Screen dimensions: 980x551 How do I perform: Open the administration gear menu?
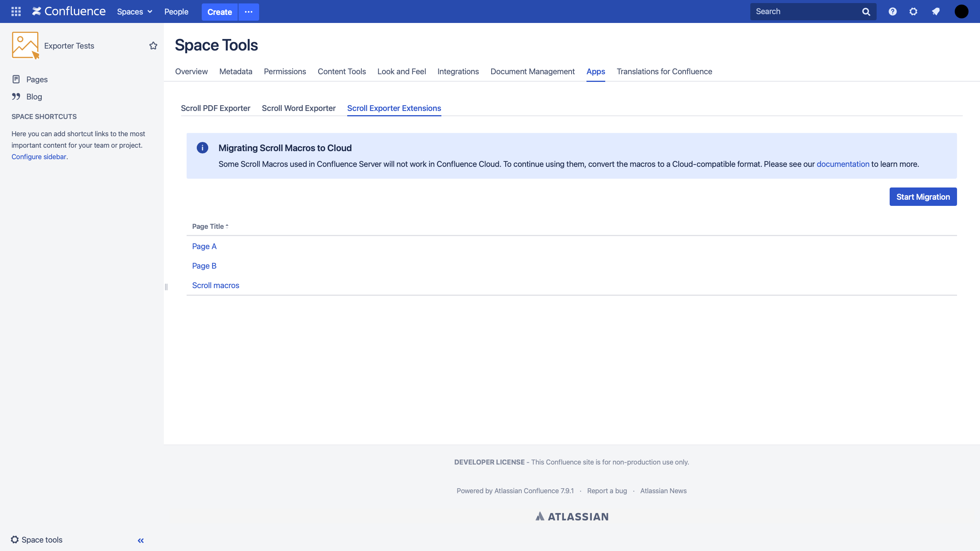[x=913, y=11]
